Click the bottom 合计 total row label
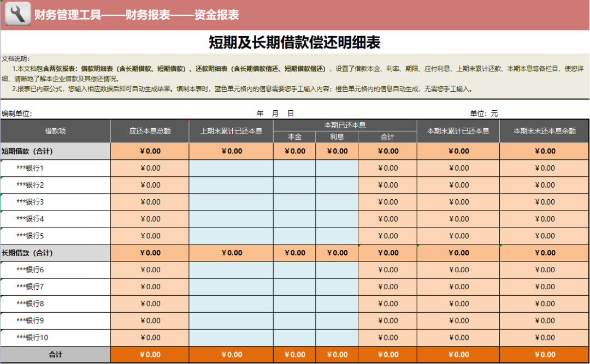The height and width of the screenshot is (364, 590). pos(55,355)
